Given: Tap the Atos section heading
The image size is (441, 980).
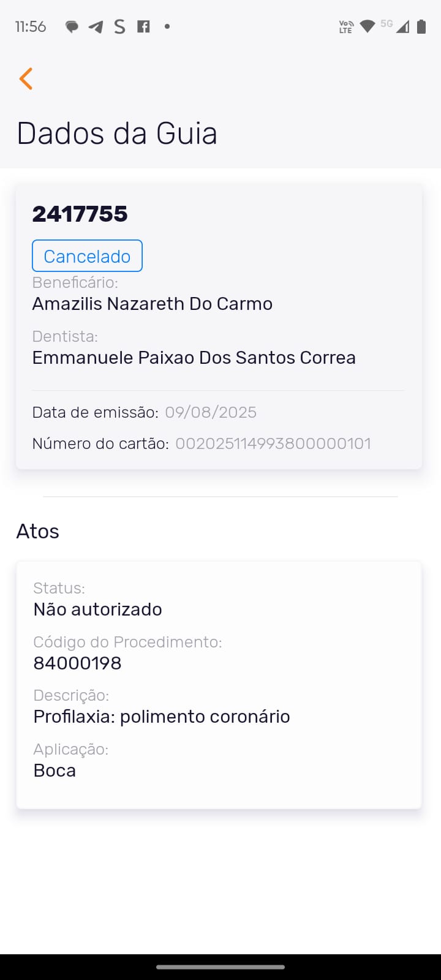Looking at the screenshot, I should [x=38, y=531].
